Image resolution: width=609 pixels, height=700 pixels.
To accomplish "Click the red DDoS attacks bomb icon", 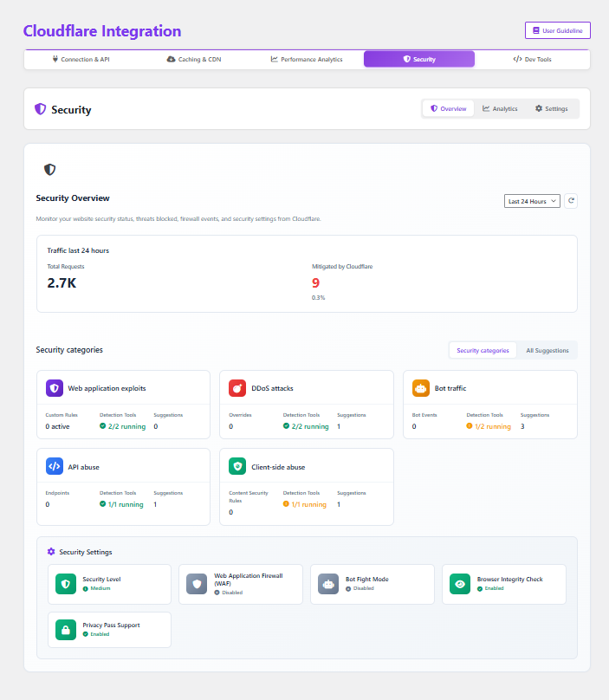I will [237, 388].
